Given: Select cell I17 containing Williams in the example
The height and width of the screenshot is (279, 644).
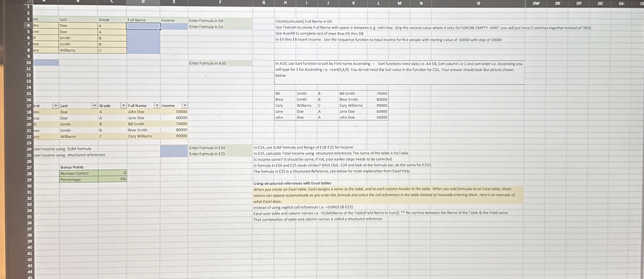Looking at the screenshot, I should (306, 106).
